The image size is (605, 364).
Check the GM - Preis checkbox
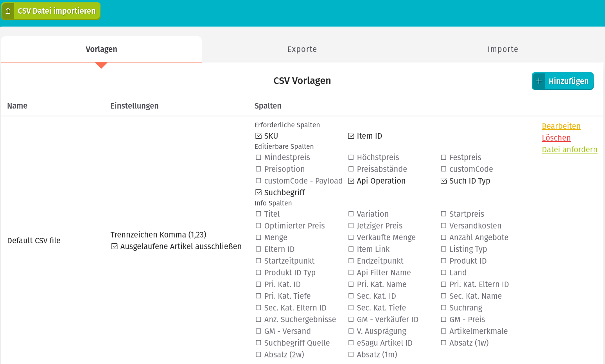pos(443,319)
